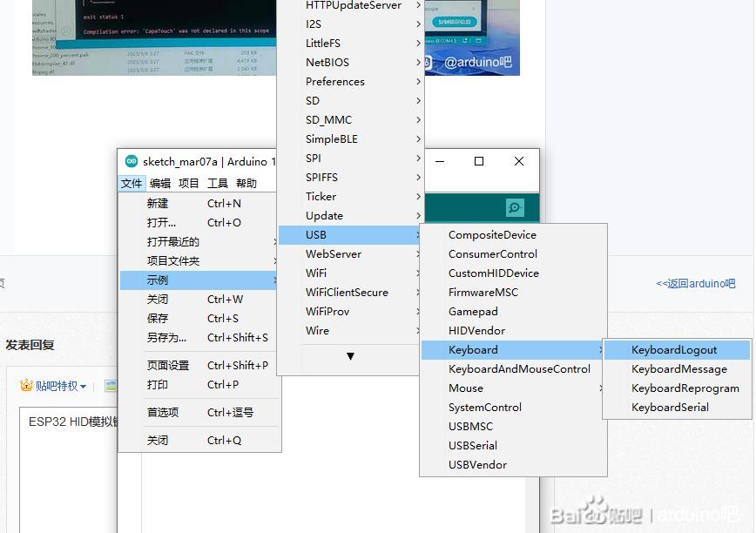Open 页面设置 page setup
This screenshot has height=533, width=756.
click(x=199, y=366)
